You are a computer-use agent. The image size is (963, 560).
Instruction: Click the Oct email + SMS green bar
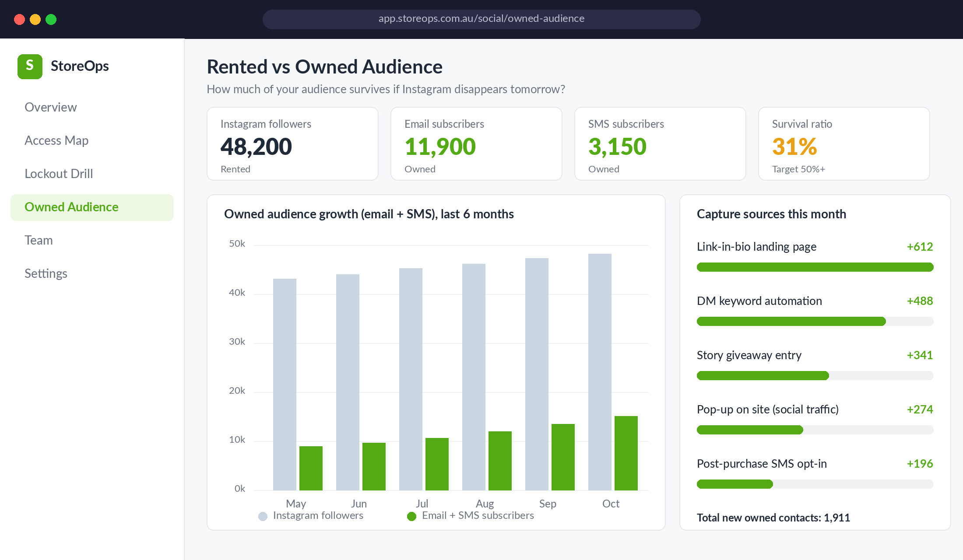tap(626, 453)
